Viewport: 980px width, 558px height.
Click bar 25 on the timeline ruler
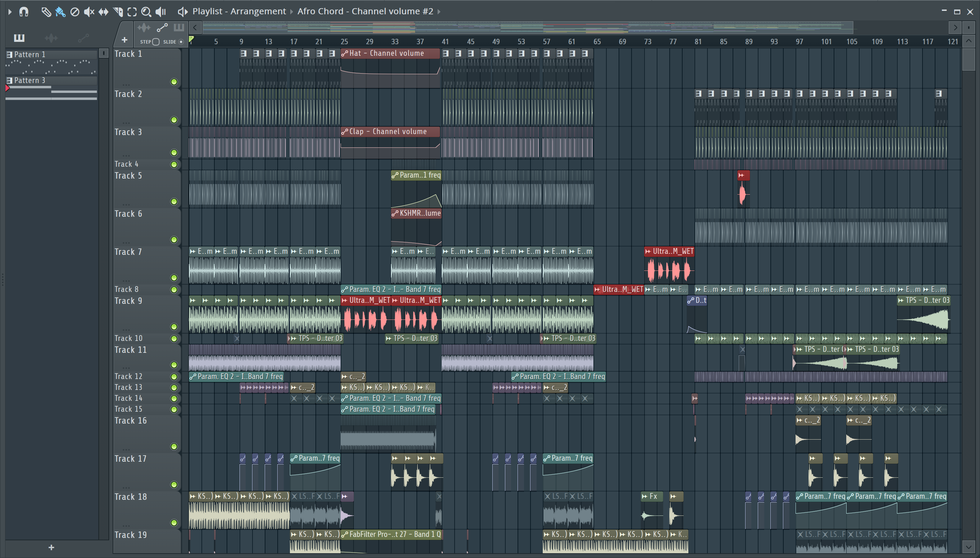pyautogui.click(x=344, y=42)
